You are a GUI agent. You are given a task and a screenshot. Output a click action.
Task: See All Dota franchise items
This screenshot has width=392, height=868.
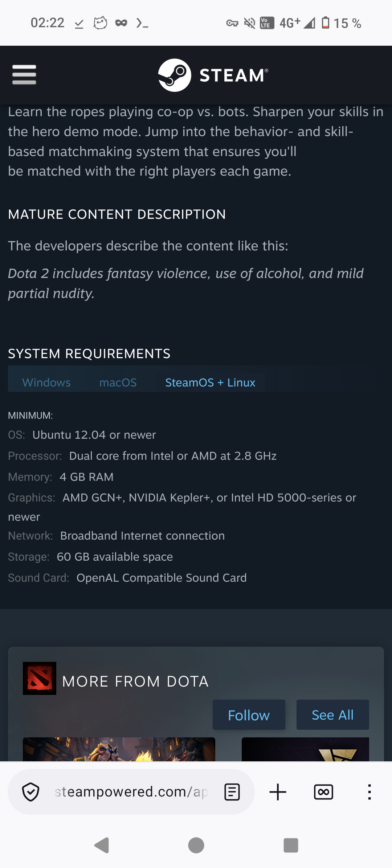click(333, 715)
